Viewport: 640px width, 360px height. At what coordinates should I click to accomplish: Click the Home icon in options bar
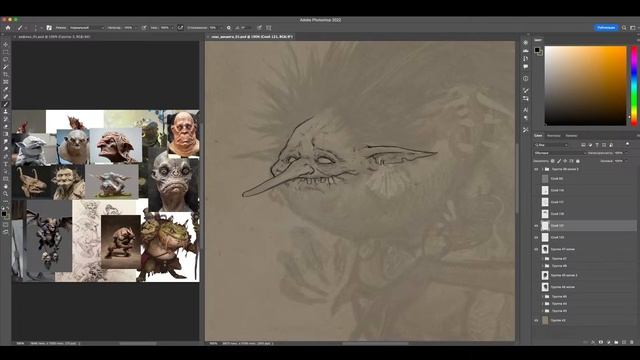pos(8,28)
